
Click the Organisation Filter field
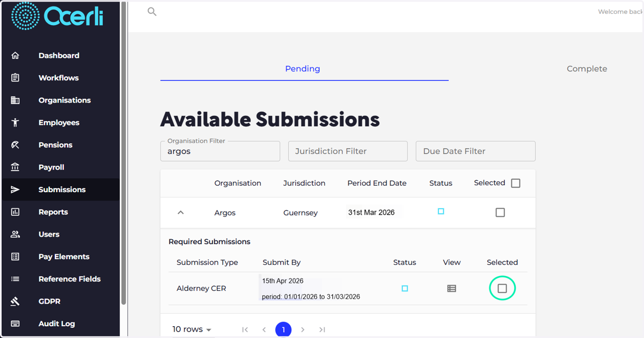point(220,151)
